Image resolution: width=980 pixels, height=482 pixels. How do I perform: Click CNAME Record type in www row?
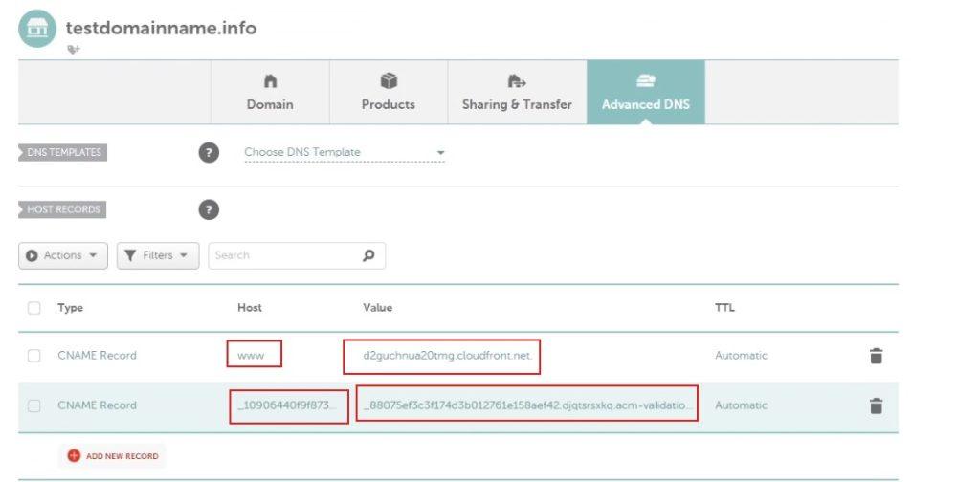(x=97, y=356)
